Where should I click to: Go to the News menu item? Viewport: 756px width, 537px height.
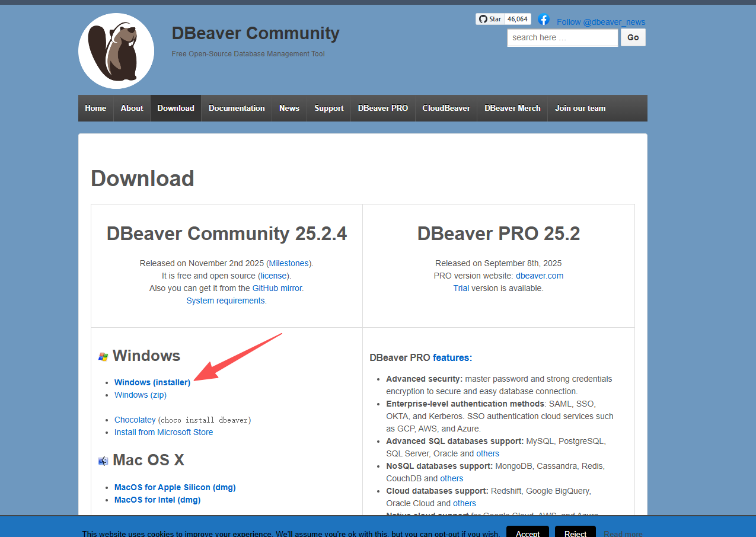coord(289,108)
